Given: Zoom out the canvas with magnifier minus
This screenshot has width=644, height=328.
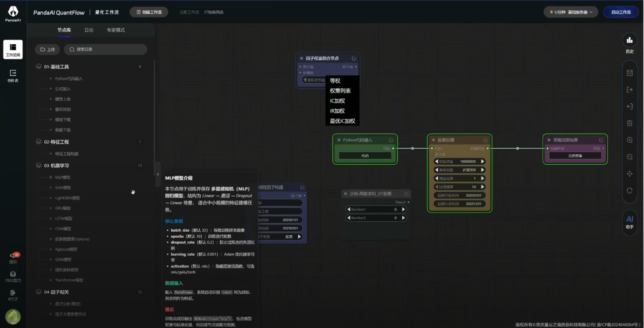Looking at the screenshot, I should click(x=629, y=157).
